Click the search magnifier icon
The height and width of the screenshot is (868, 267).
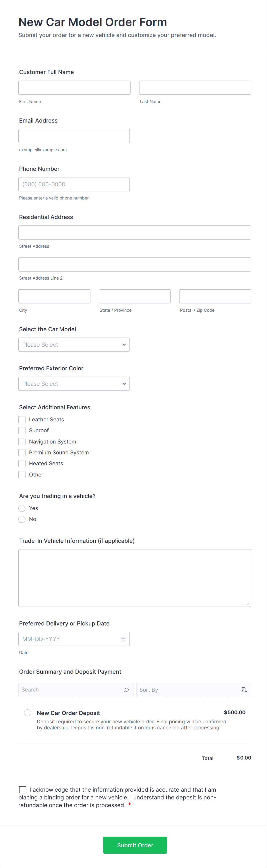click(126, 690)
